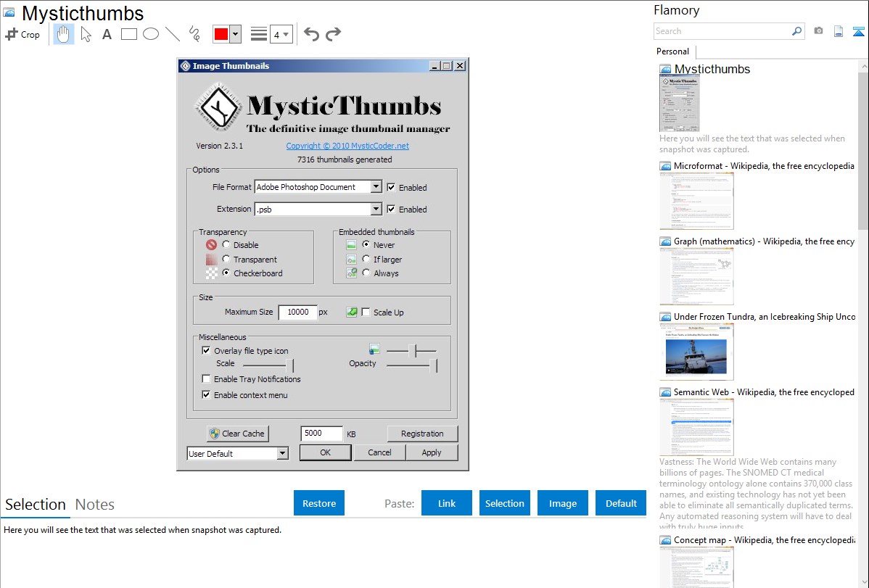The width and height of the screenshot is (869, 588).
Task: Activate the hand pan tool
Action: pyautogui.click(x=63, y=34)
